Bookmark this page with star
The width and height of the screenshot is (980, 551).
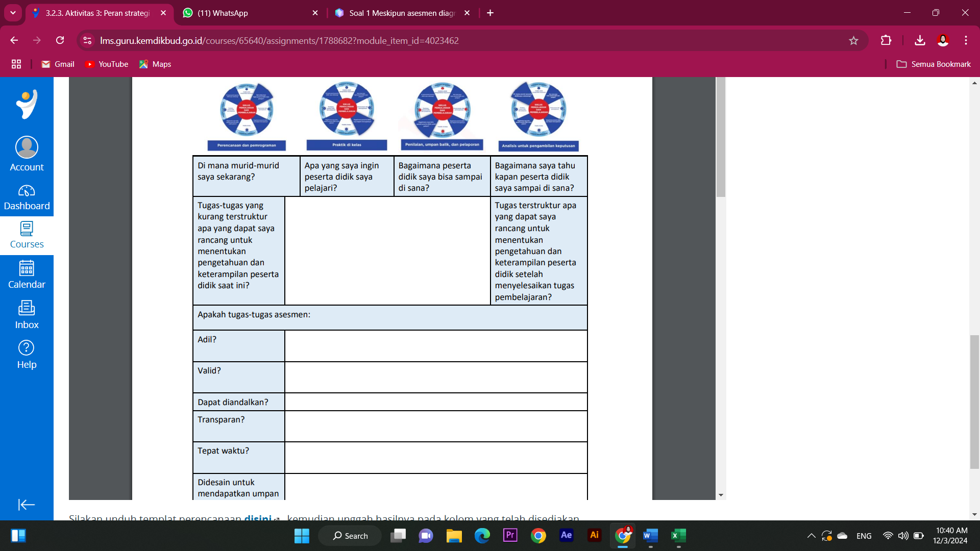[x=853, y=40]
